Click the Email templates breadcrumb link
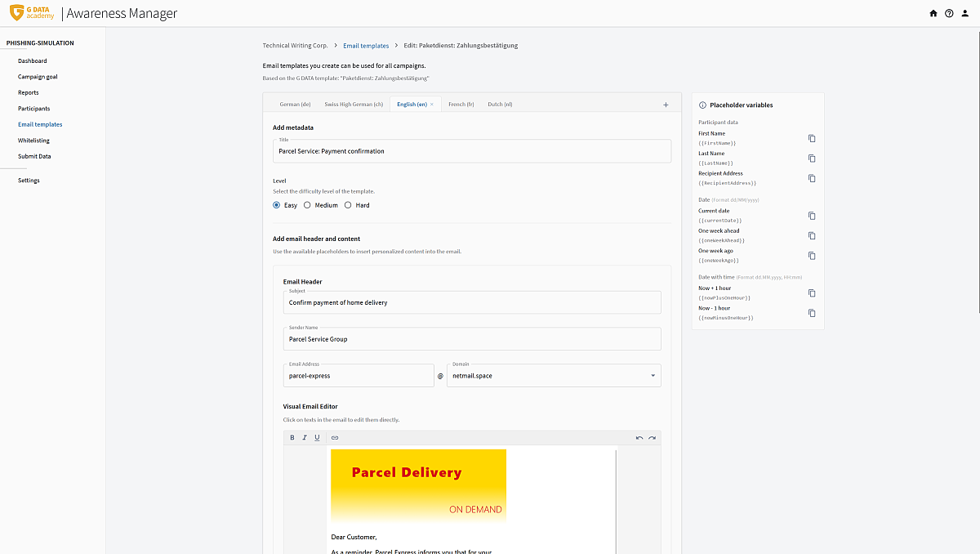Image resolution: width=980 pixels, height=554 pixels. [366, 46]
